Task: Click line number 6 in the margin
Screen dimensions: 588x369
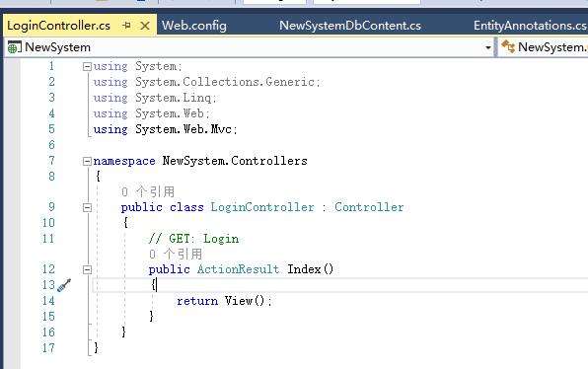Action: [51, 145]
